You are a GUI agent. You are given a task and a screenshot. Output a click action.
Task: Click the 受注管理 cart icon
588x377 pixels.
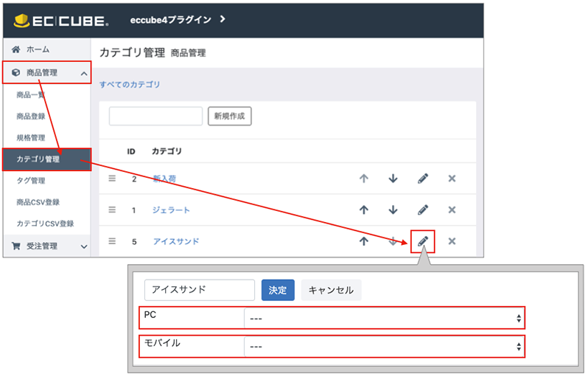15,246
